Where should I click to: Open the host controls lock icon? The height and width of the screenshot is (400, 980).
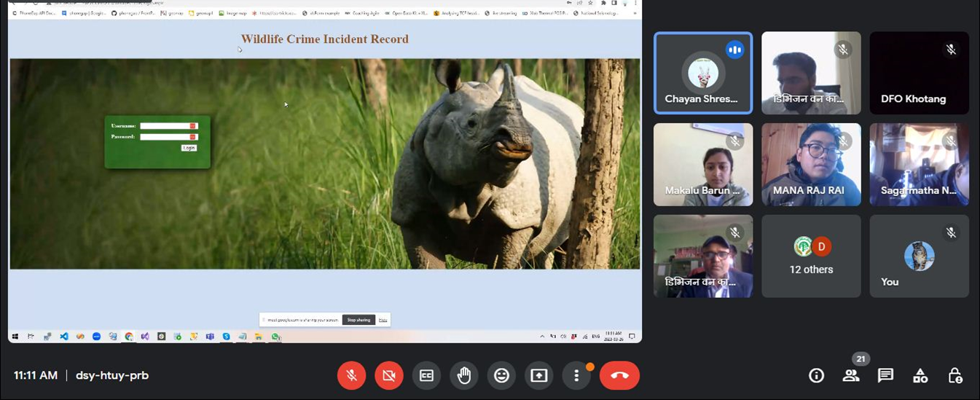(x=954, y=375)
